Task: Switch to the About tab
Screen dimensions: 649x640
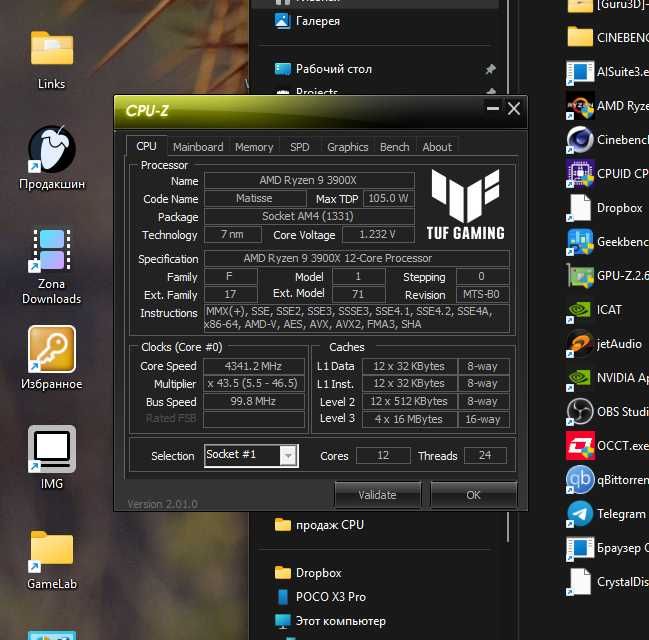Action: (437, 147)
